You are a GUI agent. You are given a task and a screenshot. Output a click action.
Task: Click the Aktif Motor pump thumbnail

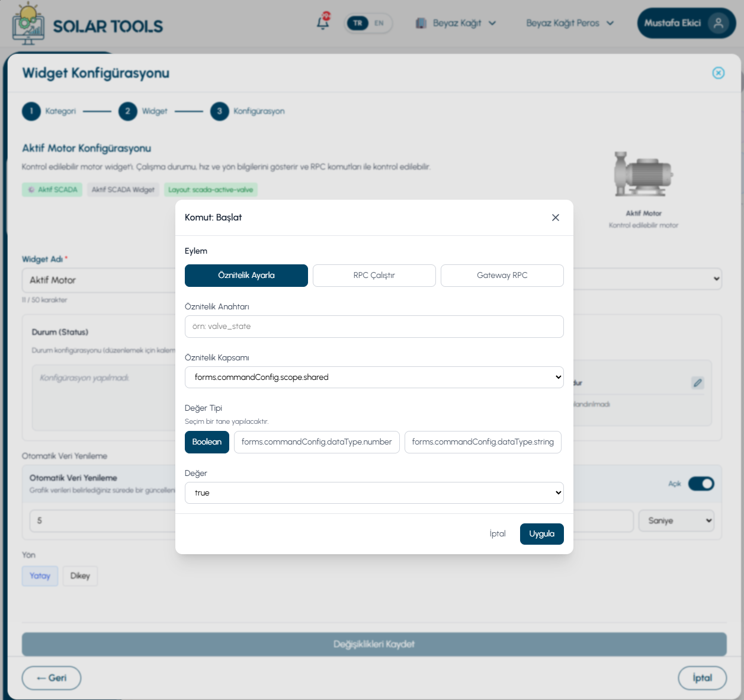pos(643,174)
